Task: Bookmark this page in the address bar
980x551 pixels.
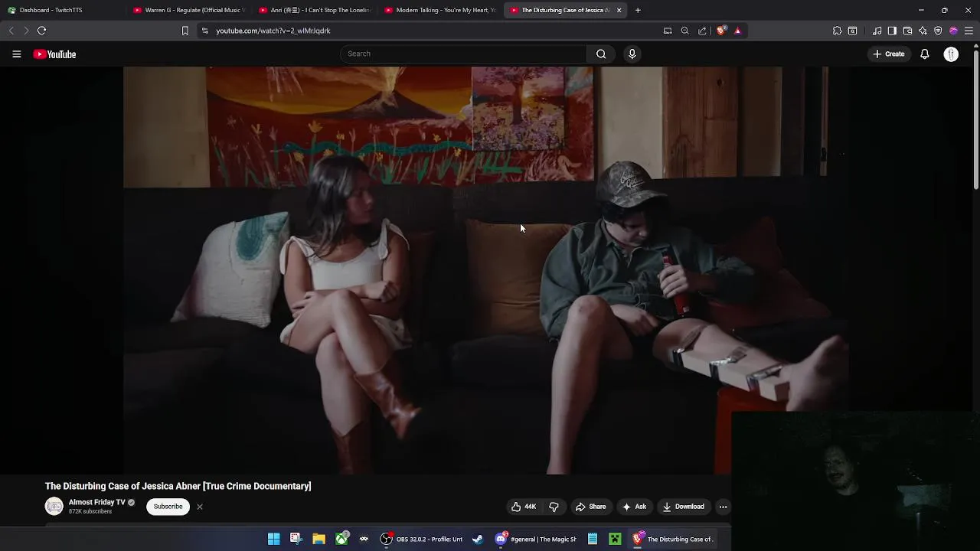Action: coord(185,31)
